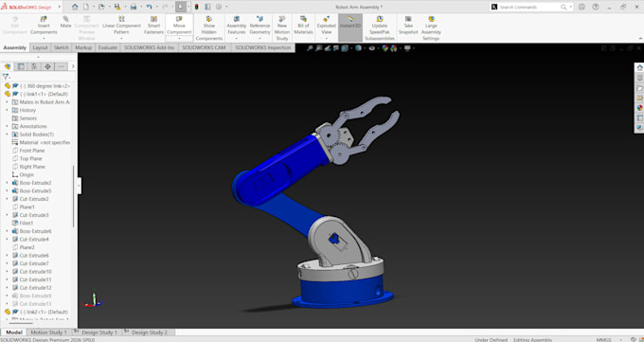The image size is (644, 342).
Task: Click the Zoom to Fit icon in viewport toolbar
Action: click(310, 48)
